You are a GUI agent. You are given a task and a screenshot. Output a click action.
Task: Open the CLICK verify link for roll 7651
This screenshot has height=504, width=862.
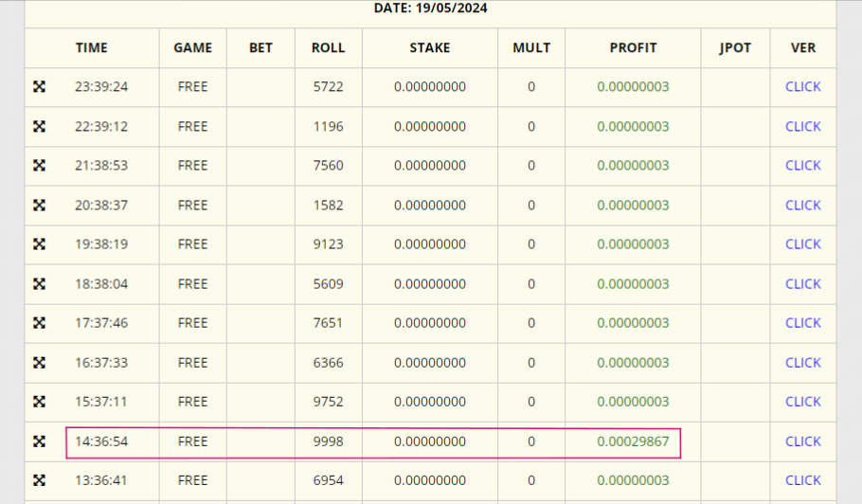coord(802,323)
